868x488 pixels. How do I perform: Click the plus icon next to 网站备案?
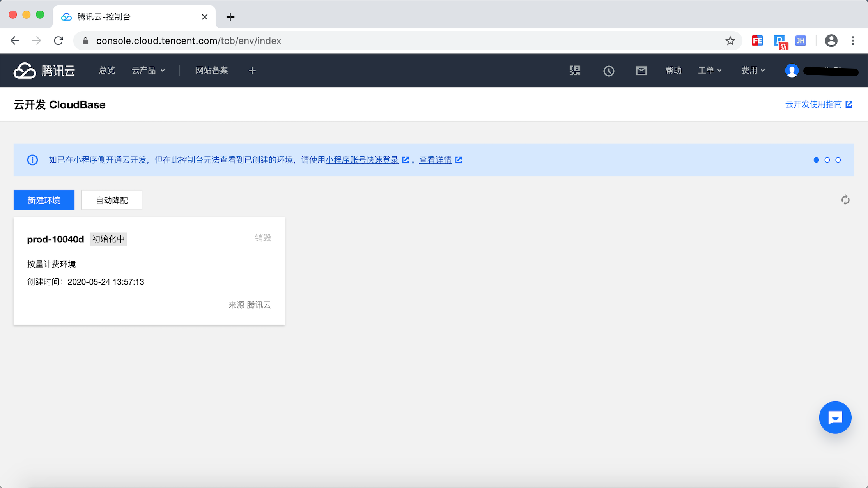252,71
